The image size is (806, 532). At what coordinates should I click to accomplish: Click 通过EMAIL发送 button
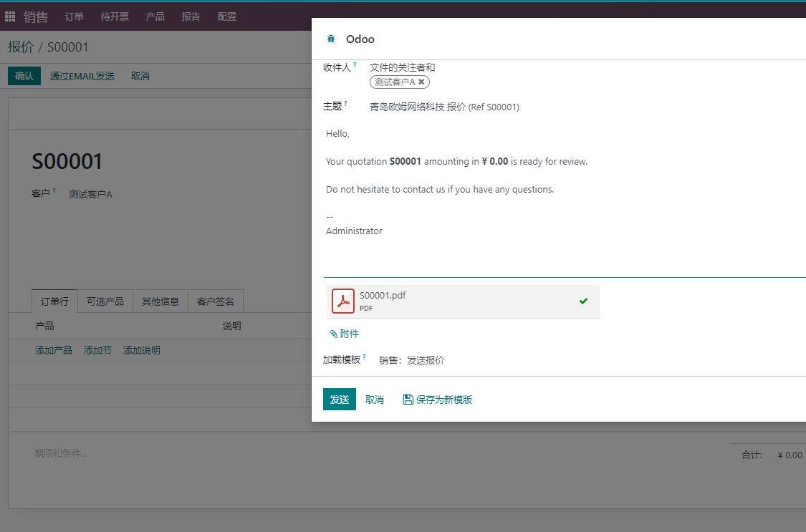[82, 76]
